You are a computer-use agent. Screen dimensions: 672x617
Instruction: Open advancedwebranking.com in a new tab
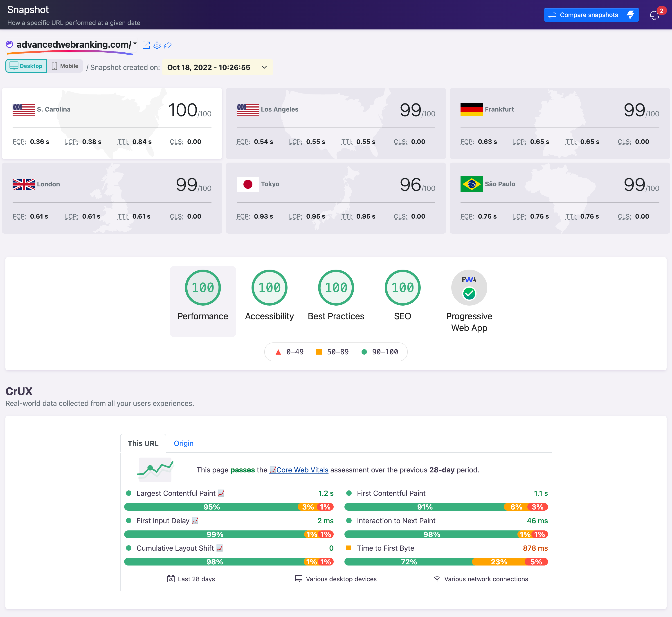[146, 45]
